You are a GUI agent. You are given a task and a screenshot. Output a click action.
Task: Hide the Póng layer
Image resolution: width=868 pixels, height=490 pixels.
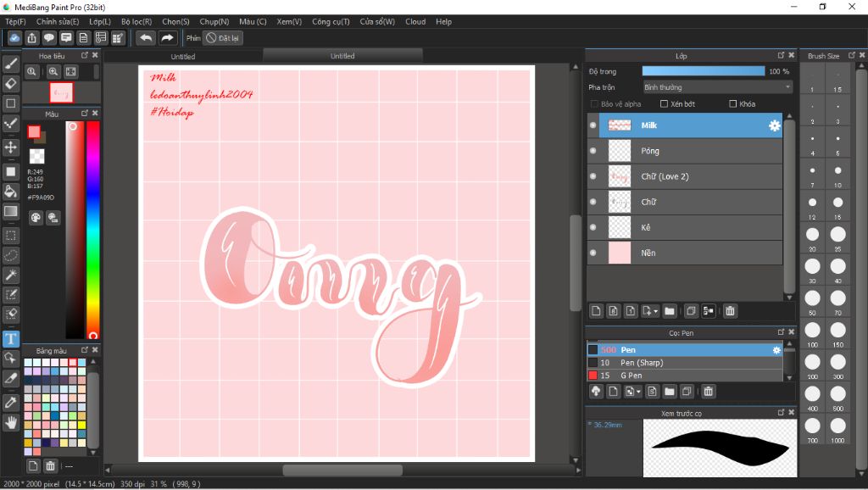click(593, 151)
